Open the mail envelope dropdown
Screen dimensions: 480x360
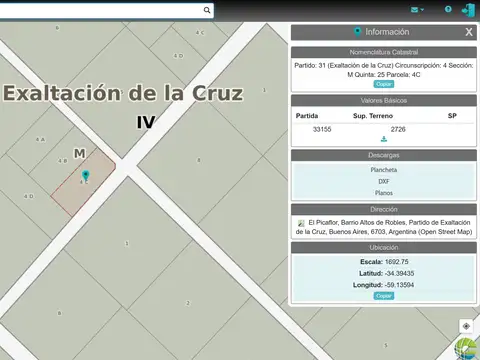417,10
